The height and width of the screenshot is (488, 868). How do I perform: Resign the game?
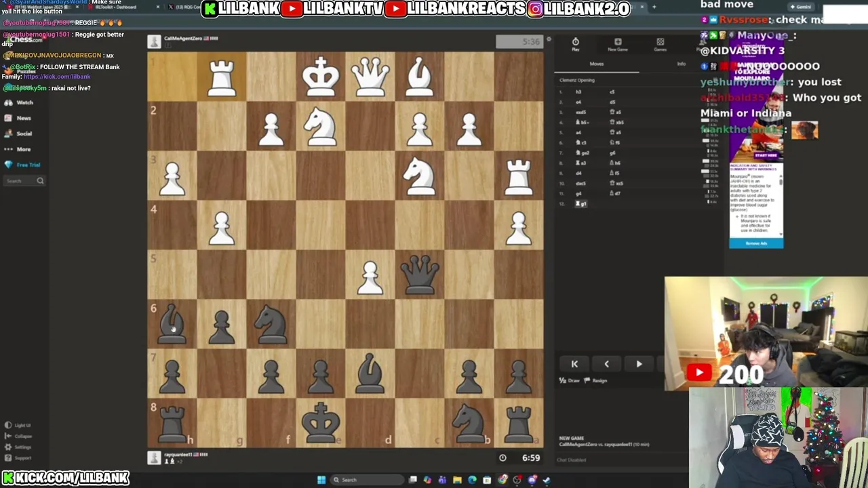coord(596,381)
